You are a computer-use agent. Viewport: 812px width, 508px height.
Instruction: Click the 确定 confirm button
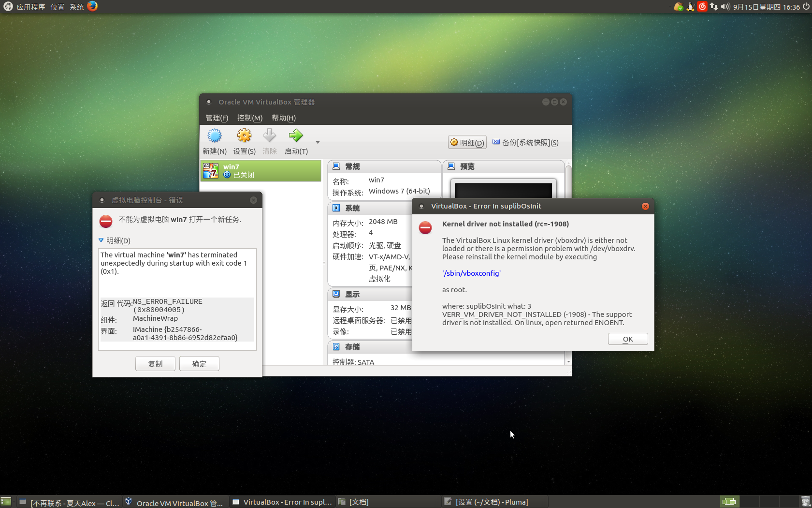pyautogui.click(x=199, y=364)
